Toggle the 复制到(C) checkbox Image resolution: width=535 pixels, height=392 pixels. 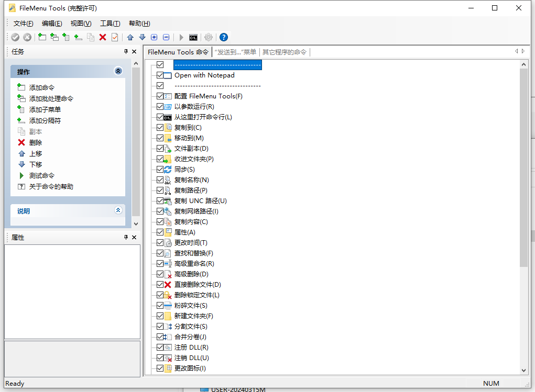[160, 128]
